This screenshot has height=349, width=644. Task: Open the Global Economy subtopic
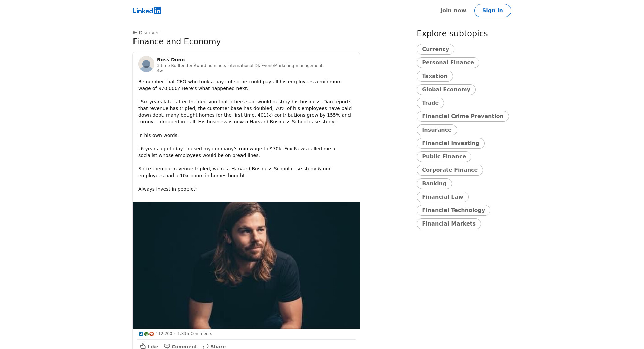pyautogui.click(x=446, y=90)
